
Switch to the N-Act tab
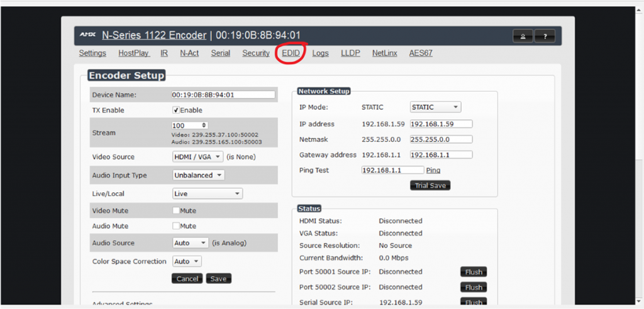tap(189, 53)
